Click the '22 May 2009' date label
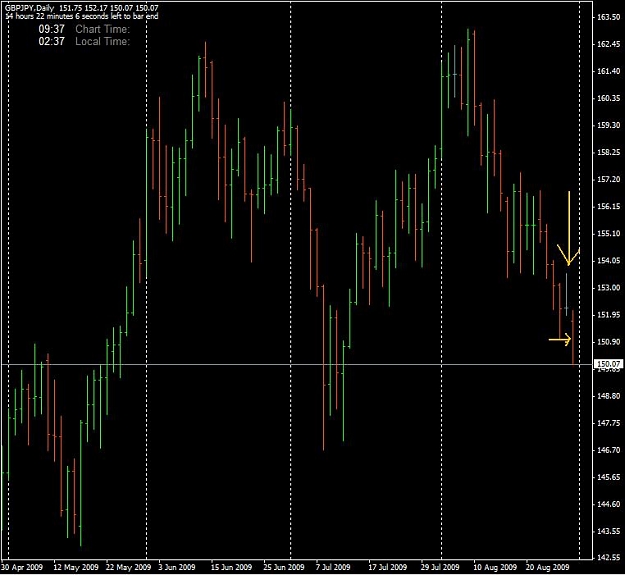The image size is (625, 575). click(128, 567)
